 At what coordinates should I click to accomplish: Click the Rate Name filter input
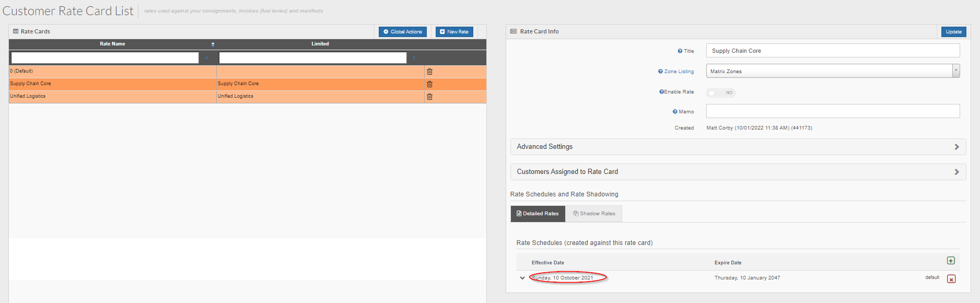point(105,57)
